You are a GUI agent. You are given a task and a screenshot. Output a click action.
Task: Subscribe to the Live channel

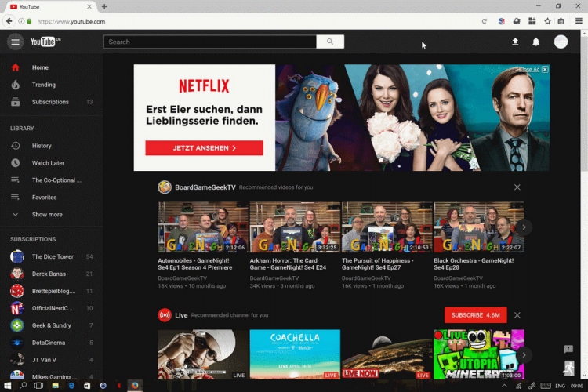(476, 315)
